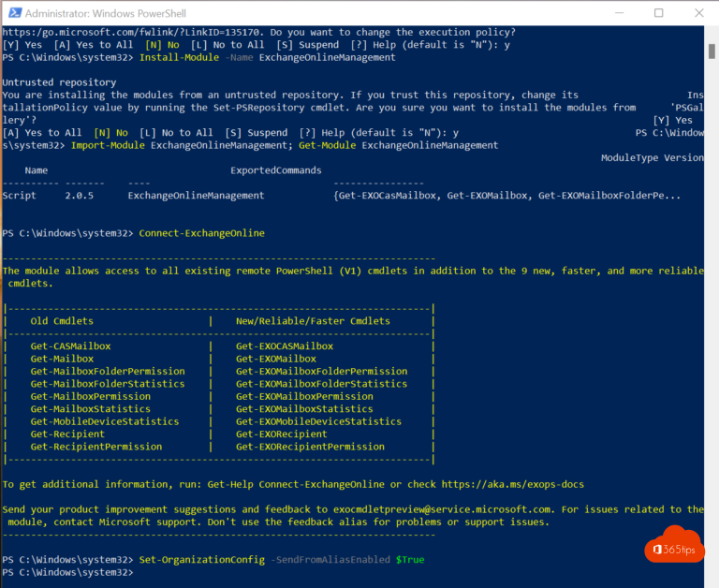
Task: Minimize the PowerShell window
Action: (614, 13)
